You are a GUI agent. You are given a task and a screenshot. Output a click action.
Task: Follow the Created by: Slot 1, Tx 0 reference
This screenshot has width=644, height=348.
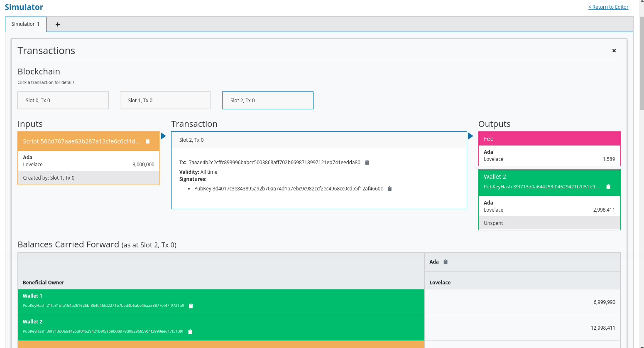[49, 178]
